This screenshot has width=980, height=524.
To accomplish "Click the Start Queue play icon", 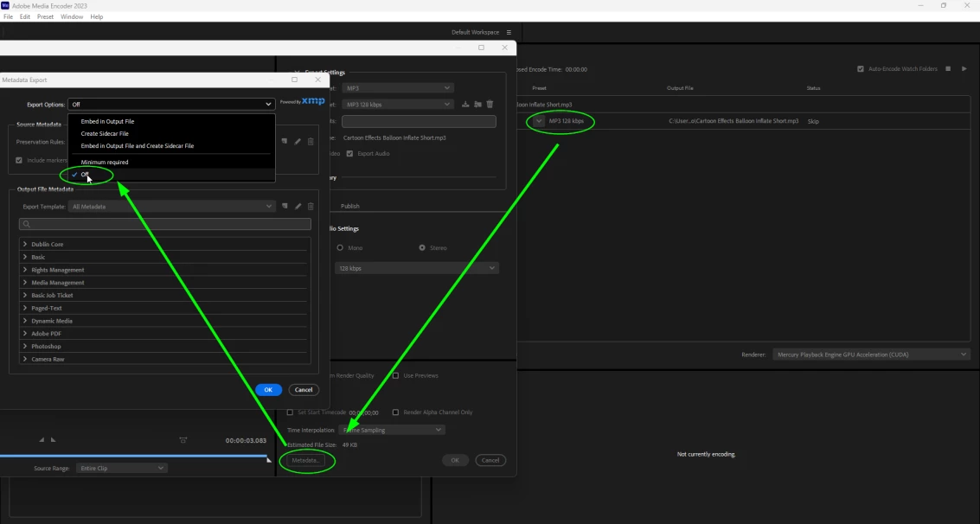I will [964, 68].
